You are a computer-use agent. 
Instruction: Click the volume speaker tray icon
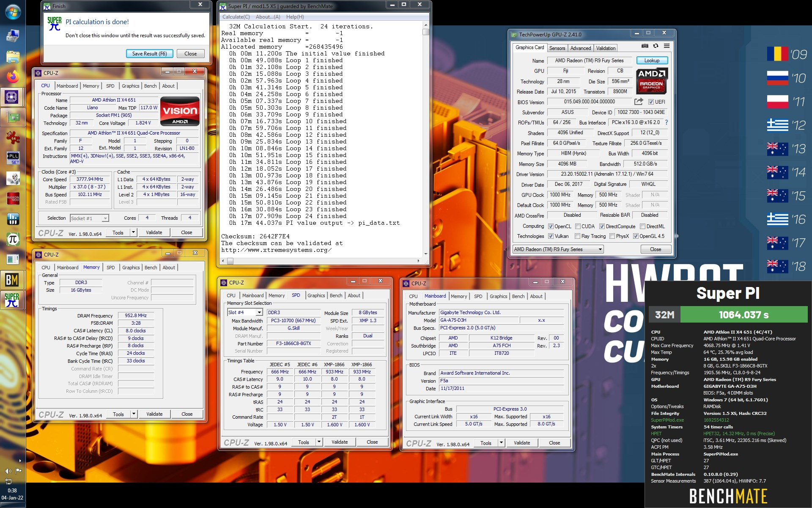[8, 471]
